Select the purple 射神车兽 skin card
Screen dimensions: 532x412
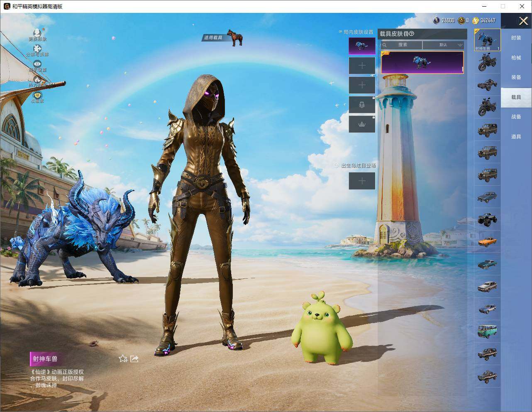[x=422, y=62]
